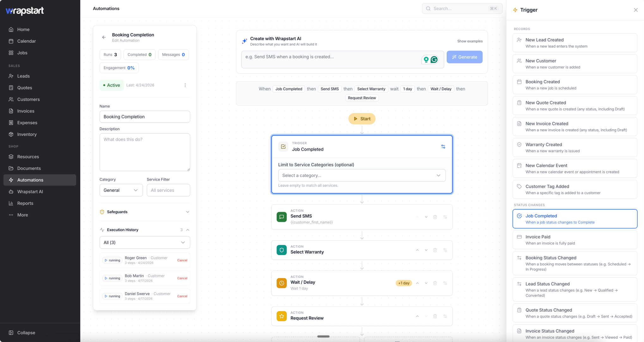This screenshot has width=644, height=342.
Task: Choose the Booking Created trigger option
Action: click(x=575, y=85)
